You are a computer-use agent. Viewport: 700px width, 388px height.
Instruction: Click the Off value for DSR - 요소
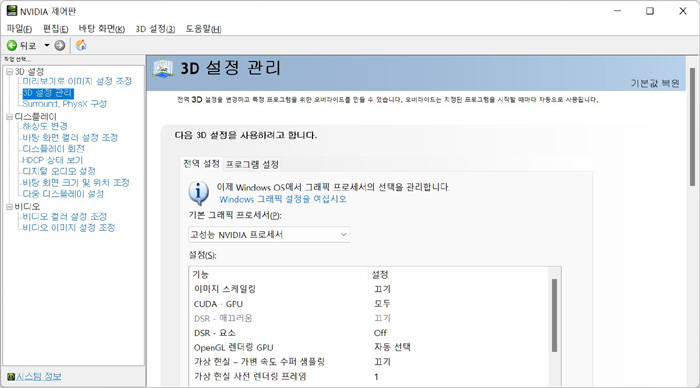tap(380, 333)
